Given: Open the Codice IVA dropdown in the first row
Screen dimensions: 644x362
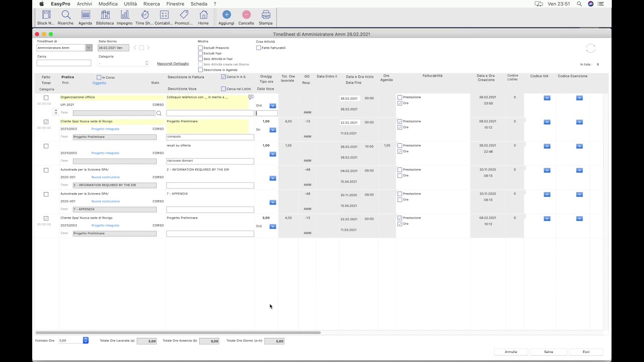Looking at the screenshot, I should pyautogui.click(x=547, y=98).
